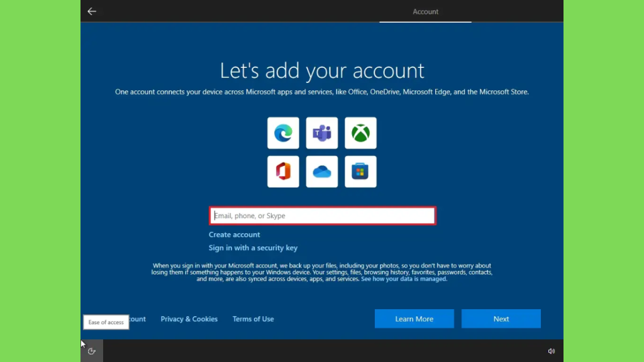Click the Microsoft Edge icon tile
644x362 pixels.
[x=283, y=133]
